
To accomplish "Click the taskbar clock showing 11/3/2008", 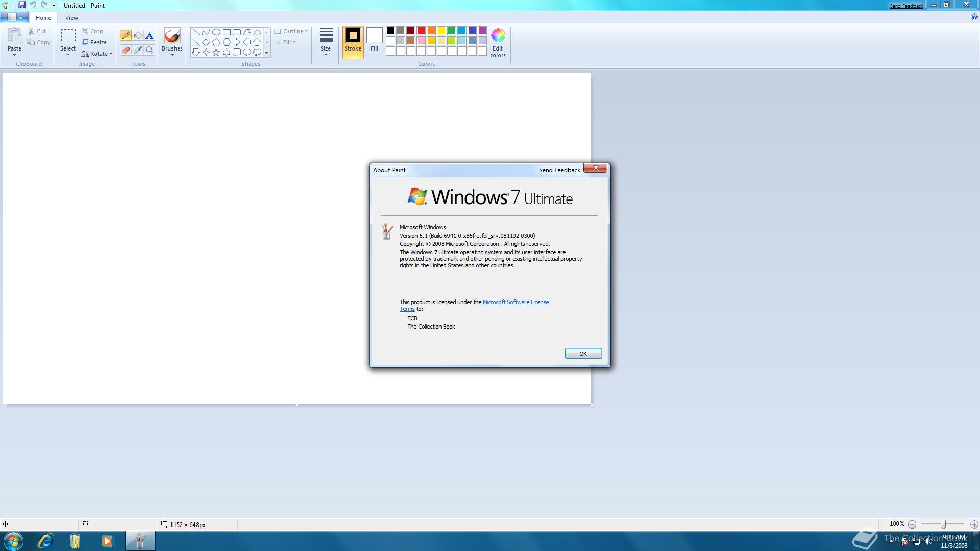I will tap(954, 541).
